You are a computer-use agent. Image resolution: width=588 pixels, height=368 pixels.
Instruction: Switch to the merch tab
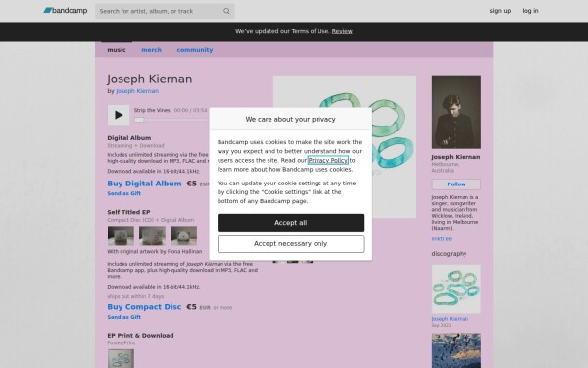(x=152, y=50)
